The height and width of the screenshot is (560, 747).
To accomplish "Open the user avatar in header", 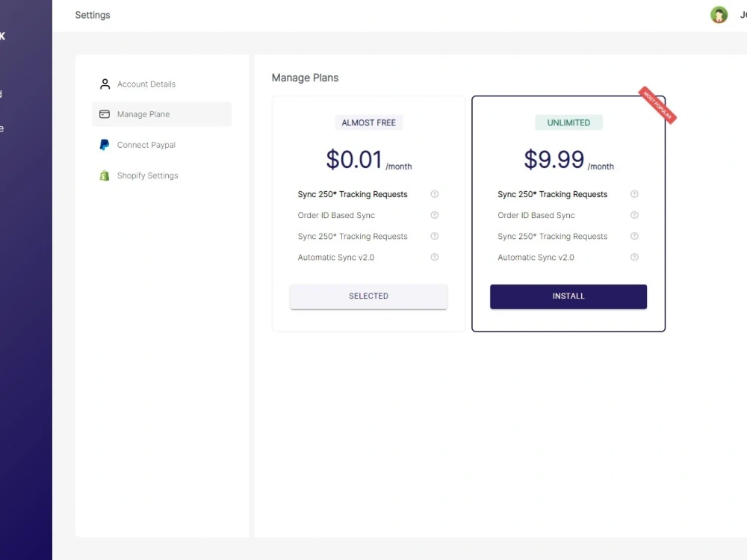I will tap(719, 15).
